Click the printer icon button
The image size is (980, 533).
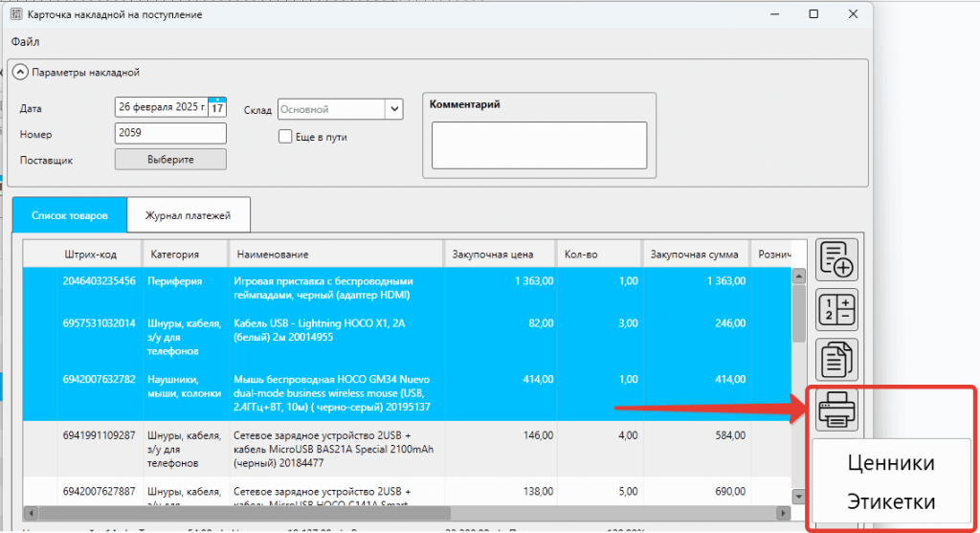(837, 411)
